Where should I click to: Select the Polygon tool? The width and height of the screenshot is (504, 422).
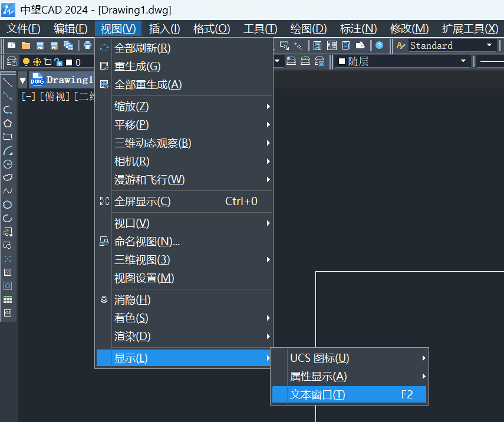point(8,123)
